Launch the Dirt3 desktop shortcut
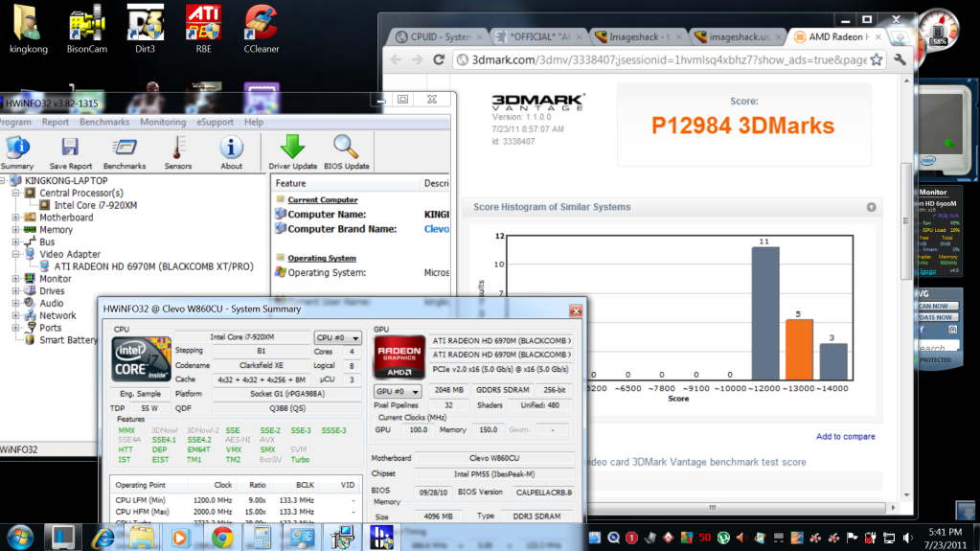The width and height of the screenshot is (980, 551). click(145, 29)
